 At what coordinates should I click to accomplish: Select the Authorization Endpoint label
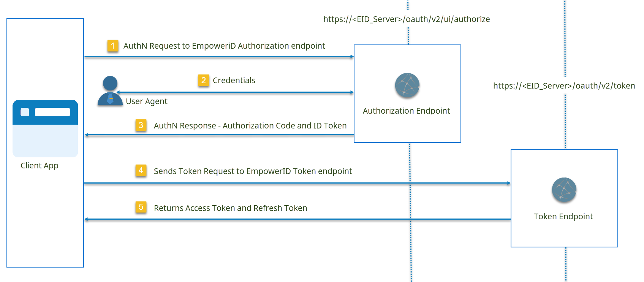pos(406,111)
